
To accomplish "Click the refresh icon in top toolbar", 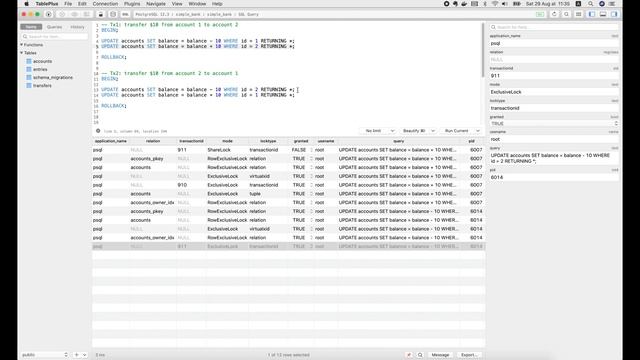I will 554,14.
